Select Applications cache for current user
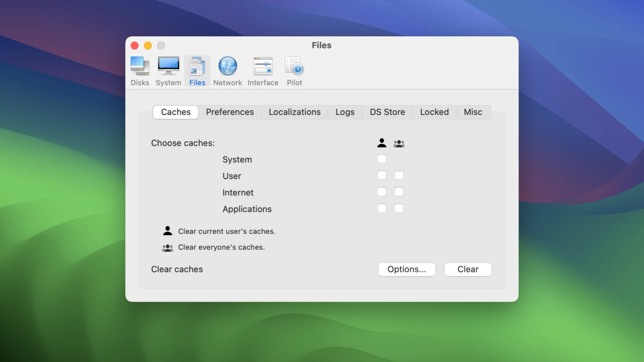The width and height of the screenshot is (644, 362). click(382, 208)
